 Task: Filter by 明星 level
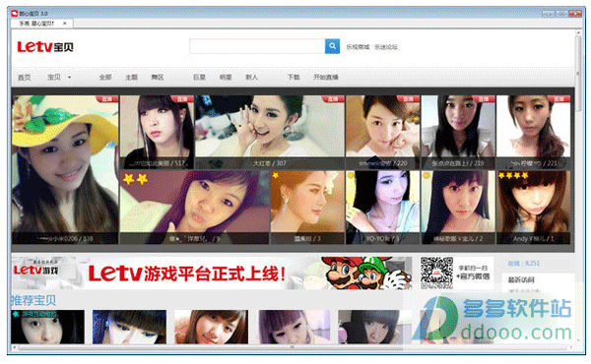(226, 77)
